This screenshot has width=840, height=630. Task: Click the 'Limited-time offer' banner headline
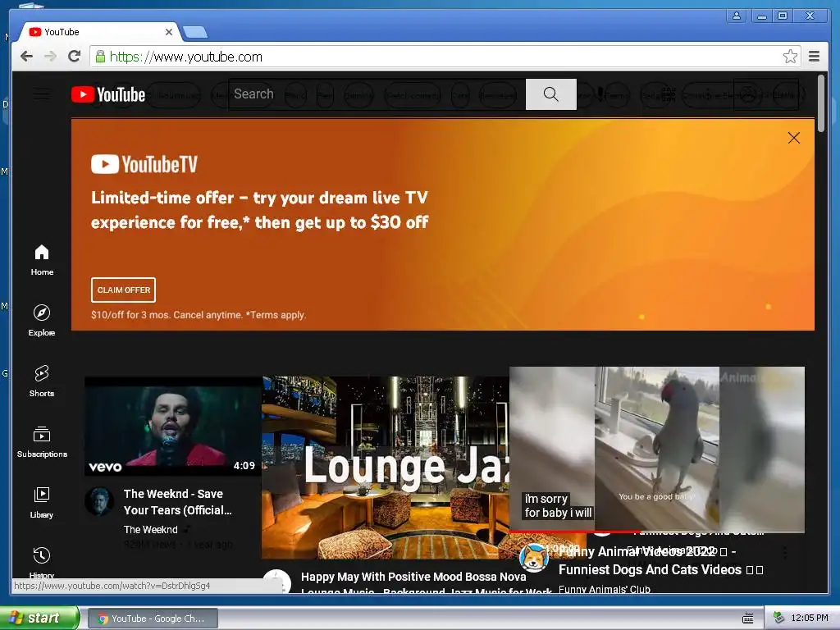(x=259, y=210)
